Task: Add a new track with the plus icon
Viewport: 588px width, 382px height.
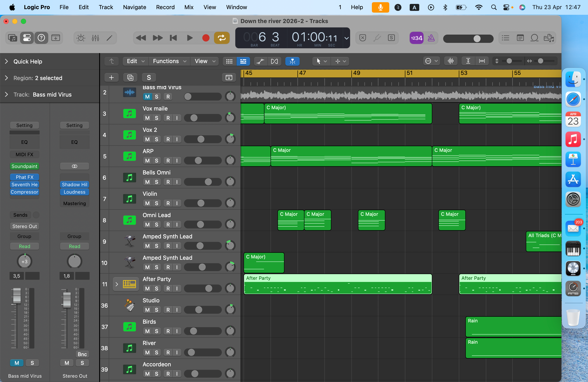Action: [x=111, y=77]
